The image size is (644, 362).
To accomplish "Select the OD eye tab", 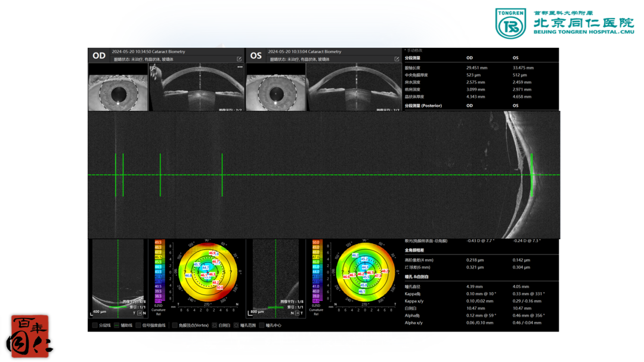I will 99,55.
